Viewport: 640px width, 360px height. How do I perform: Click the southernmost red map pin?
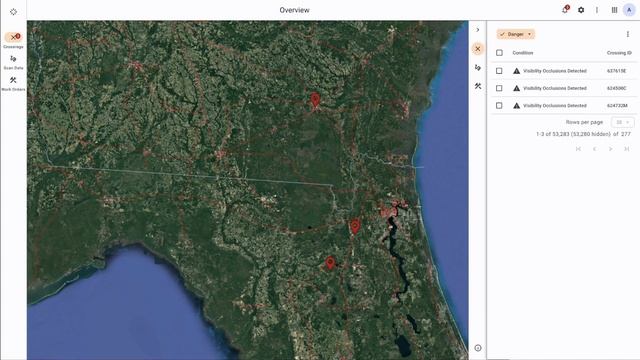tap(330, 262)
